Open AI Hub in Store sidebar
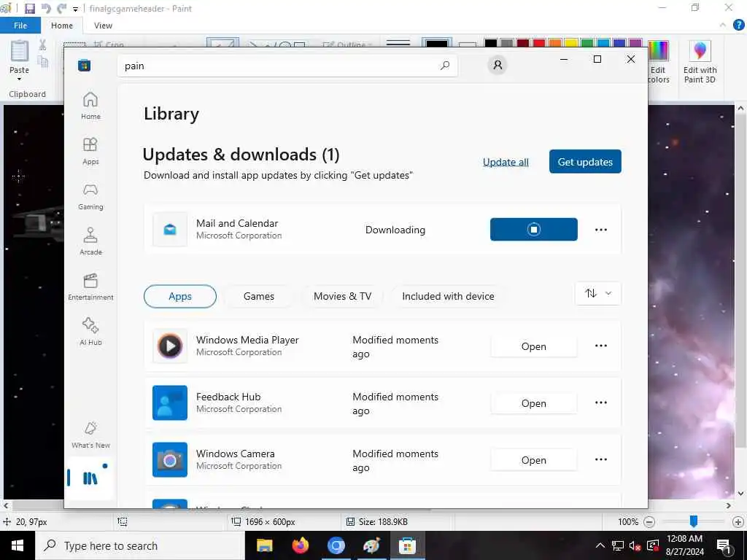The height and width of the screenshot is (560, 747). coord(90,332)
